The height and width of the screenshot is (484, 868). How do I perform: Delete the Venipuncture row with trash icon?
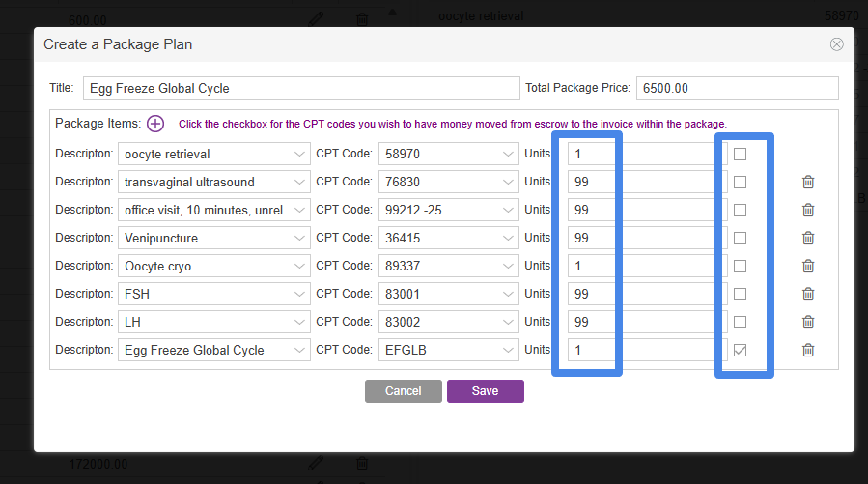(808, 238)
